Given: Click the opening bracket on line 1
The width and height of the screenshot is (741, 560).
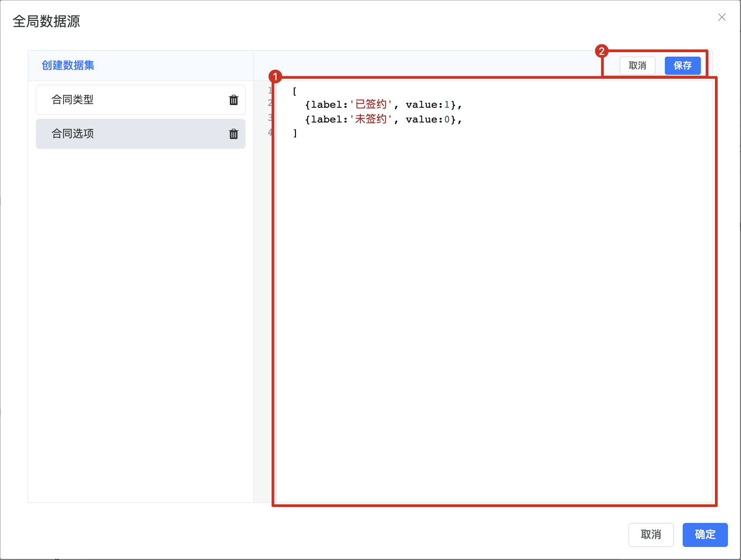Looking at the screenshot, I should (294, 91).
